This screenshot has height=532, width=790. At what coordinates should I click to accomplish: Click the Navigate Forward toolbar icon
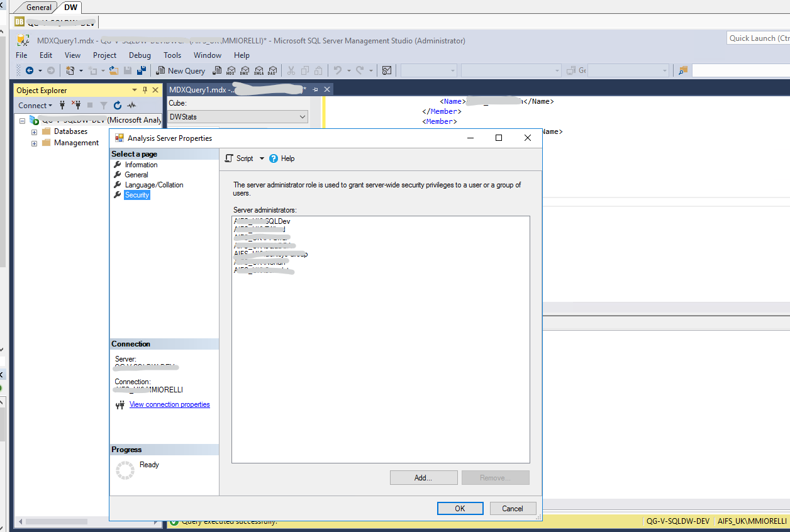click(50, 70)
